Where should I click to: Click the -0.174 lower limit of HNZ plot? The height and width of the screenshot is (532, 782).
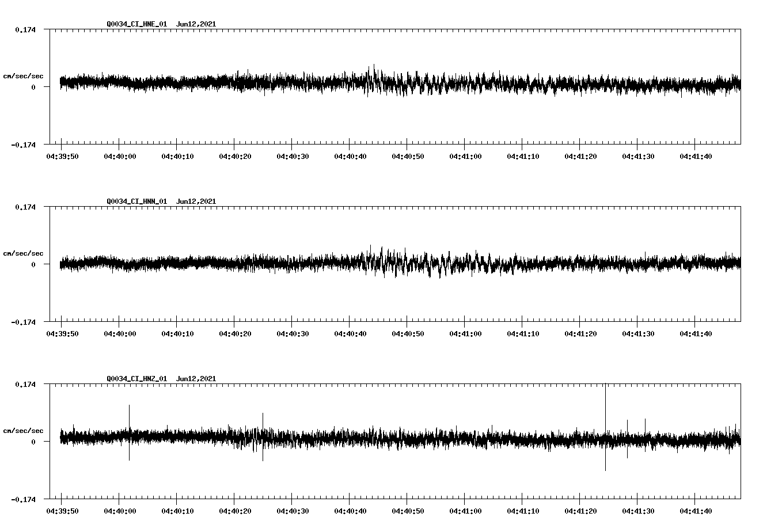click(x=23, y=499)
